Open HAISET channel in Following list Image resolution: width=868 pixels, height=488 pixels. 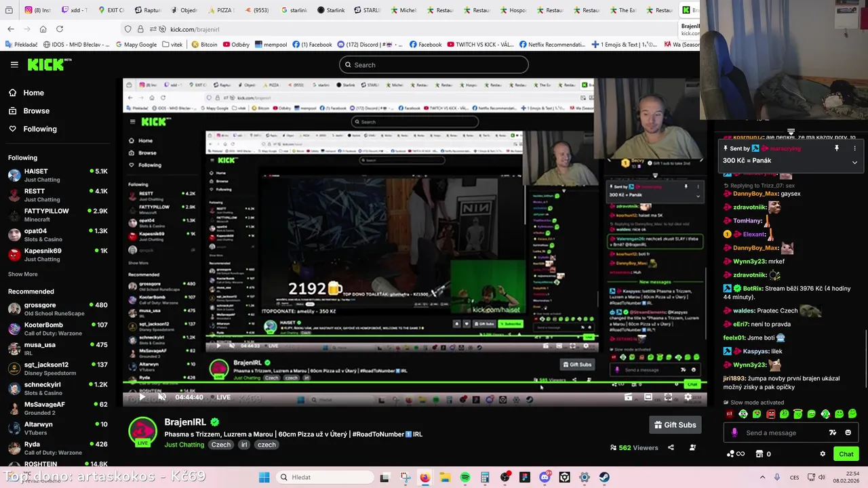[x=58, y=175]
